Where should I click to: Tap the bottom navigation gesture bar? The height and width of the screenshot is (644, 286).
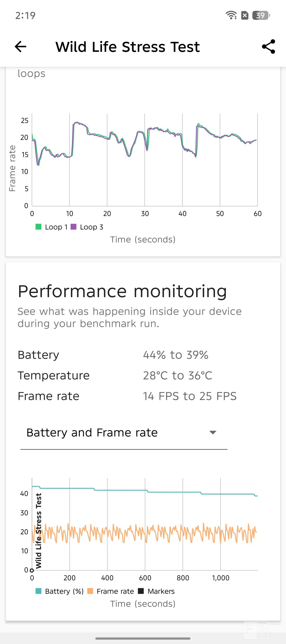[143, 638]
